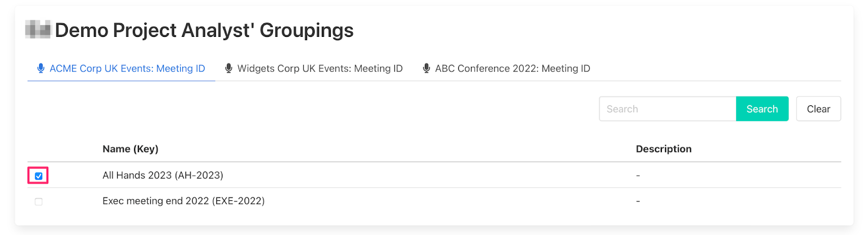This screenshot has width=868, height=235.
Task: Select the ACME Corp UK Events tab
Action: [127, 68]
